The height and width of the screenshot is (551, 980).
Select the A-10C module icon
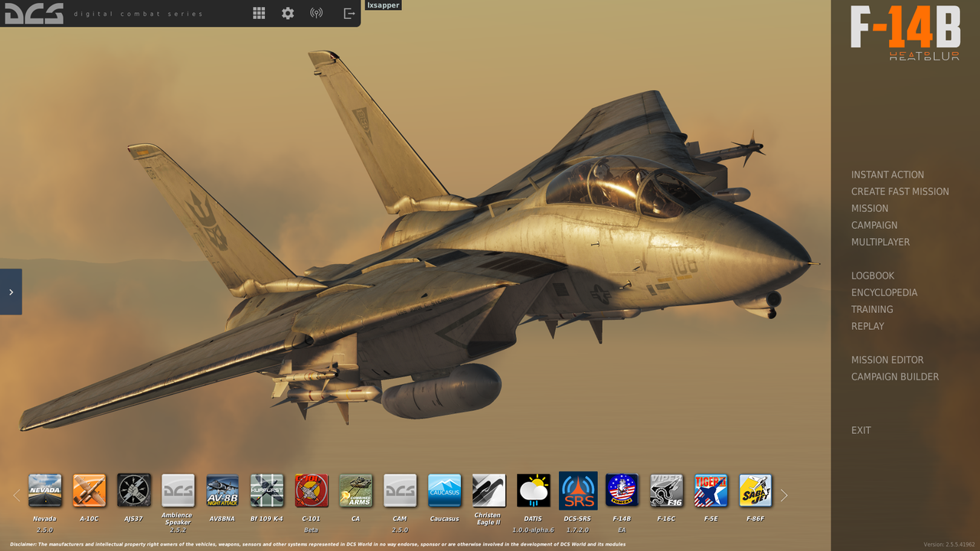(x=89, y=491)
